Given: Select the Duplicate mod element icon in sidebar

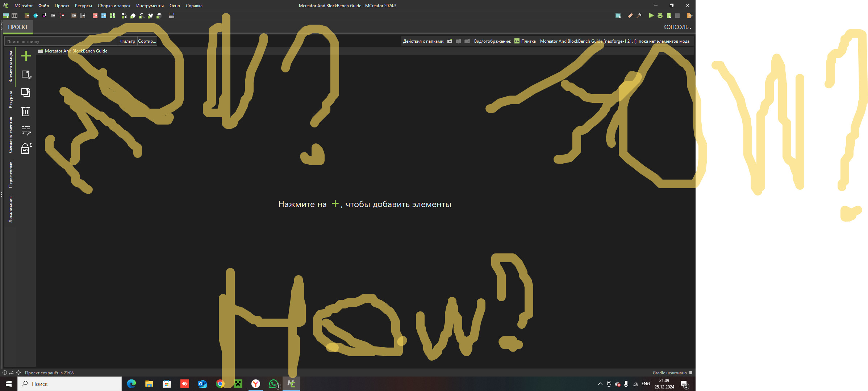Looking at the screenshot, I should point(25,93).
